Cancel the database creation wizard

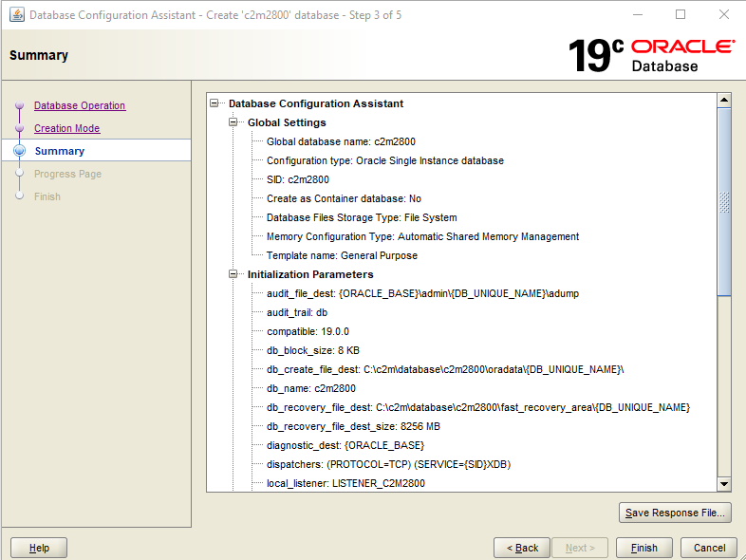[709, 548]
